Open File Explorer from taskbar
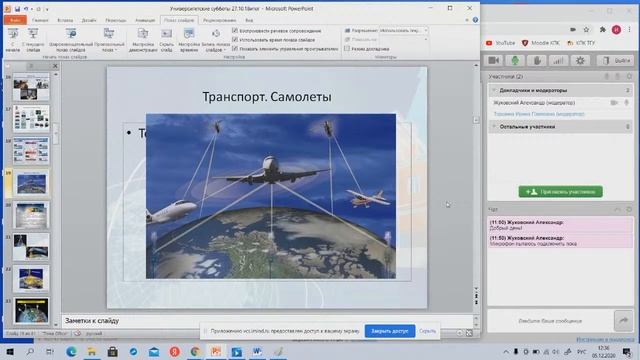Image resolution: width=640 pixels, height=360 pixels. coord(92,351)
